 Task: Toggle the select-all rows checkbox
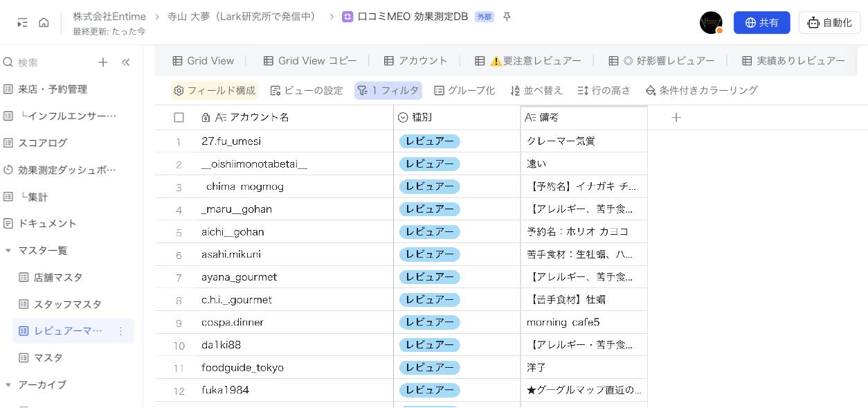179,118
